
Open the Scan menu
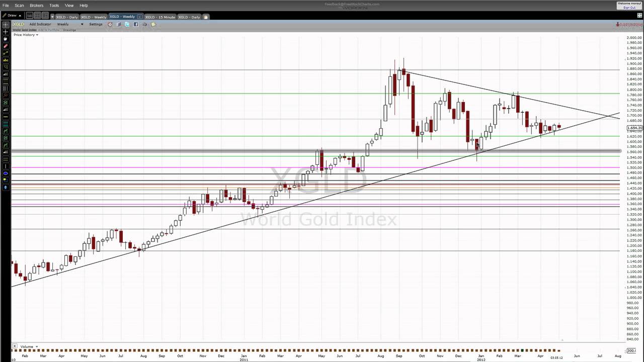tap(19, 6)
